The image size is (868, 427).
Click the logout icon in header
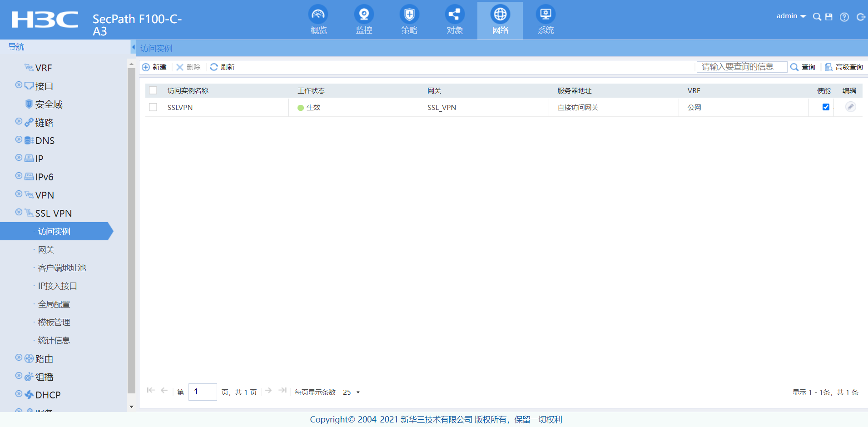860,17
